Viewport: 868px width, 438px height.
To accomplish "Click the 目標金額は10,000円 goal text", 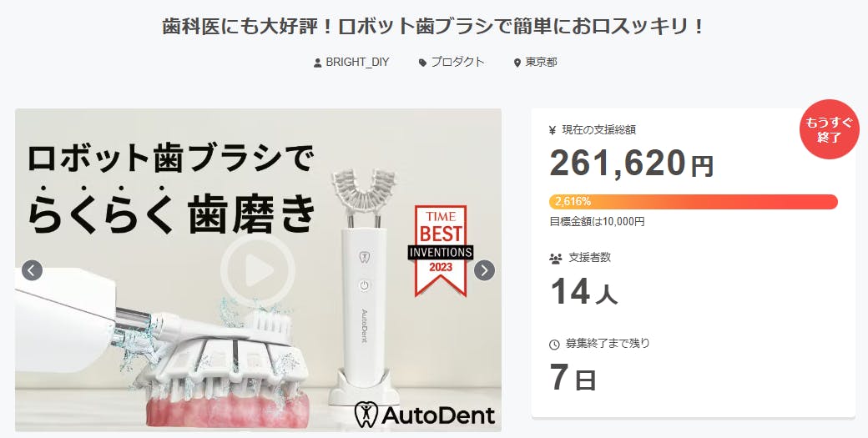I will tap(597, 222).
